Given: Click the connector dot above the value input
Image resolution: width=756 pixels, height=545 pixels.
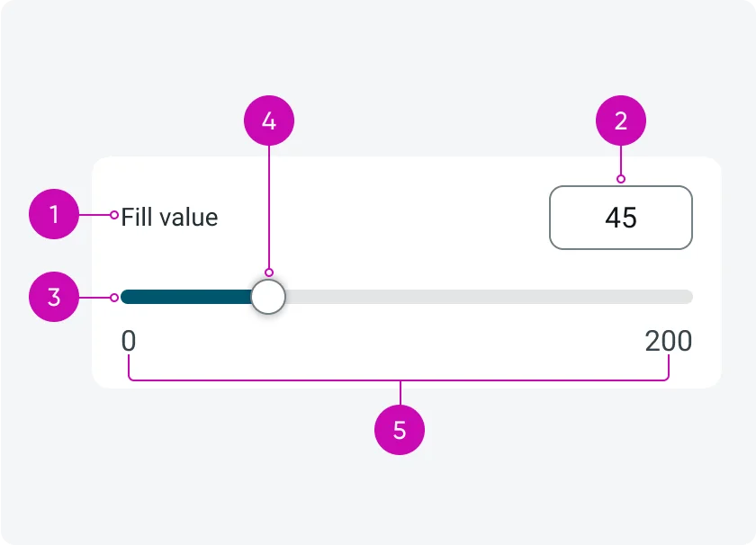Looking at the screenshot, I should (x=621, y=180).
